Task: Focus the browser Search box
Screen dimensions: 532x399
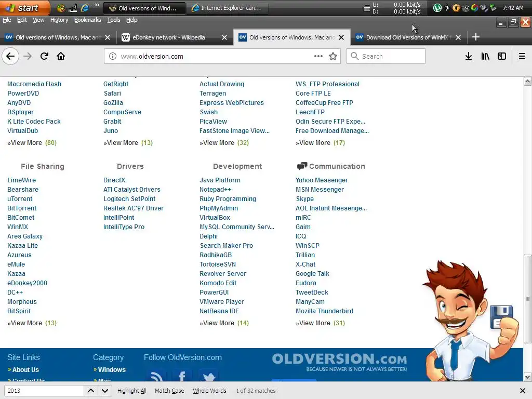Action: [386, 56]
